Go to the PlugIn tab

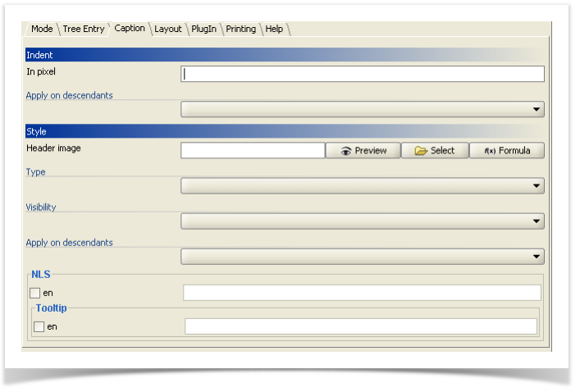click(x=204, y=29)
